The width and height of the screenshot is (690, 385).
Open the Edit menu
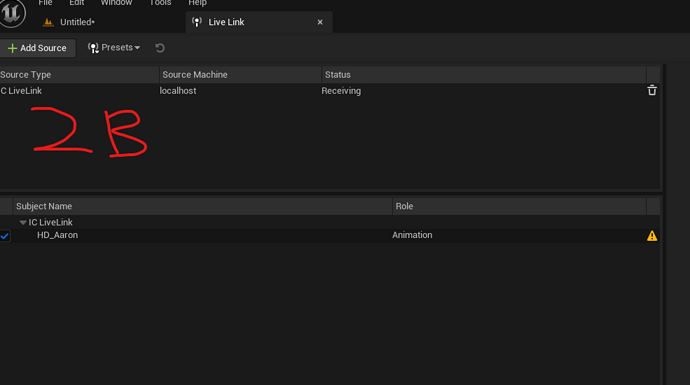point(77,3)
